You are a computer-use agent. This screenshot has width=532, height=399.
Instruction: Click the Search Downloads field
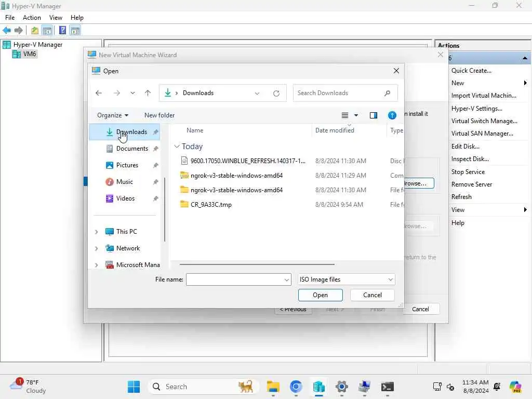345,93
